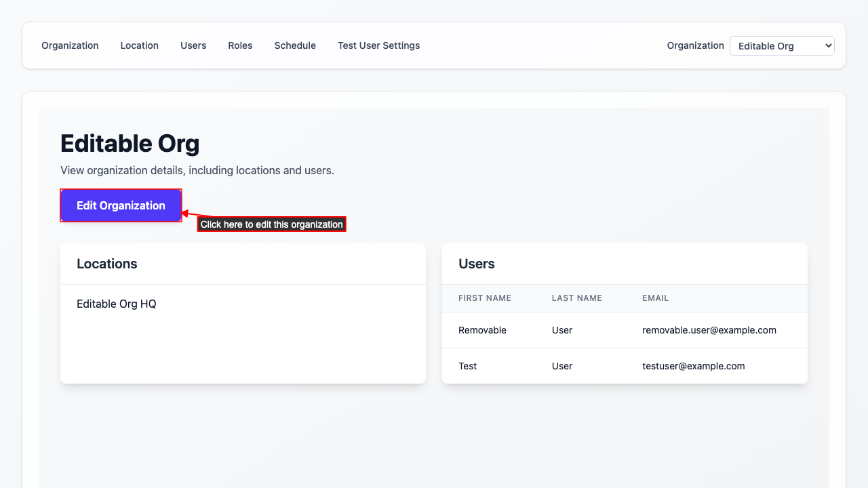Go to the Users section
The height and width of the screenshot is (488, 868).
click(x=193, y=45)
